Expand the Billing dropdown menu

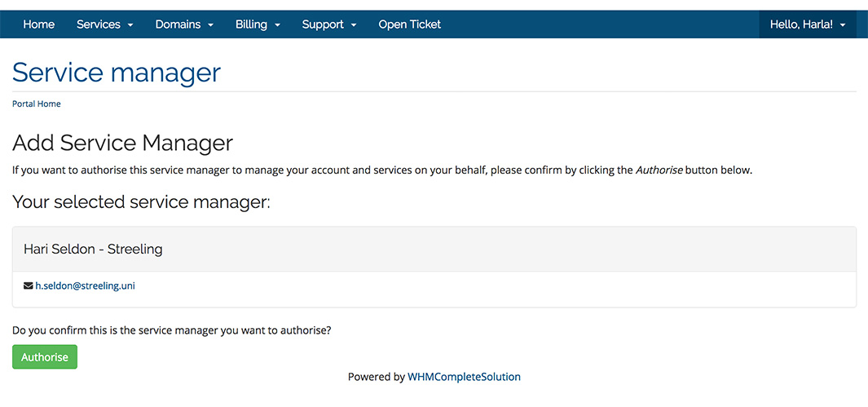[258, 24]
